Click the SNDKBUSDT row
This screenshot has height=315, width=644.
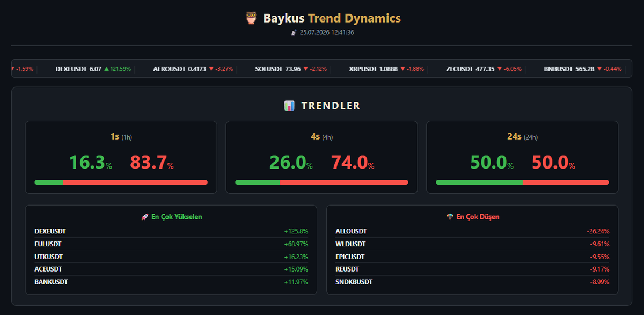[x=472, y=281]
